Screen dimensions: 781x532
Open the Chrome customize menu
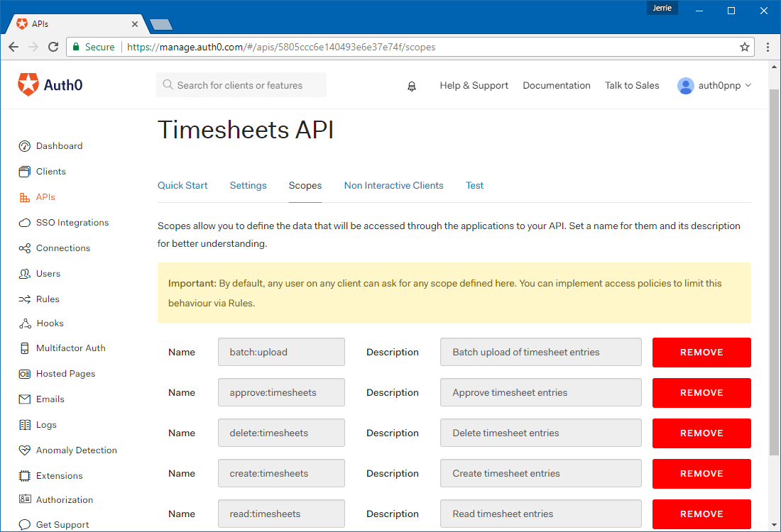pos(769,47)
